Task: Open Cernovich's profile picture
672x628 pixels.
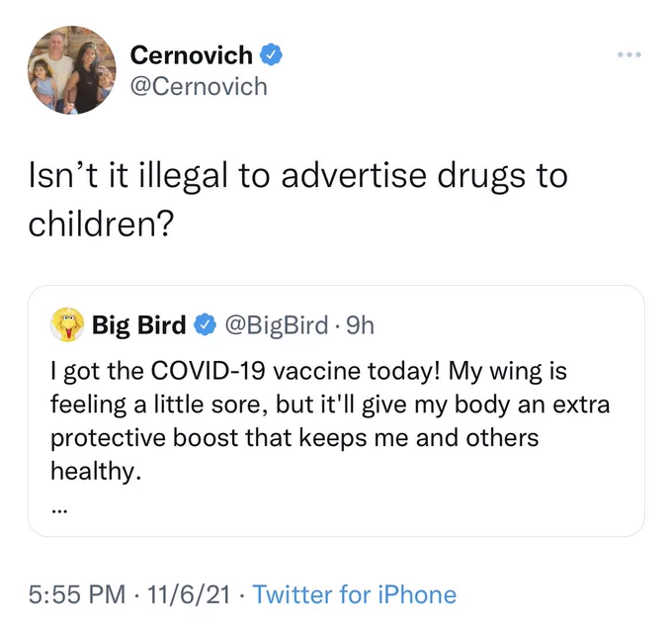Action: click(71, 70)
